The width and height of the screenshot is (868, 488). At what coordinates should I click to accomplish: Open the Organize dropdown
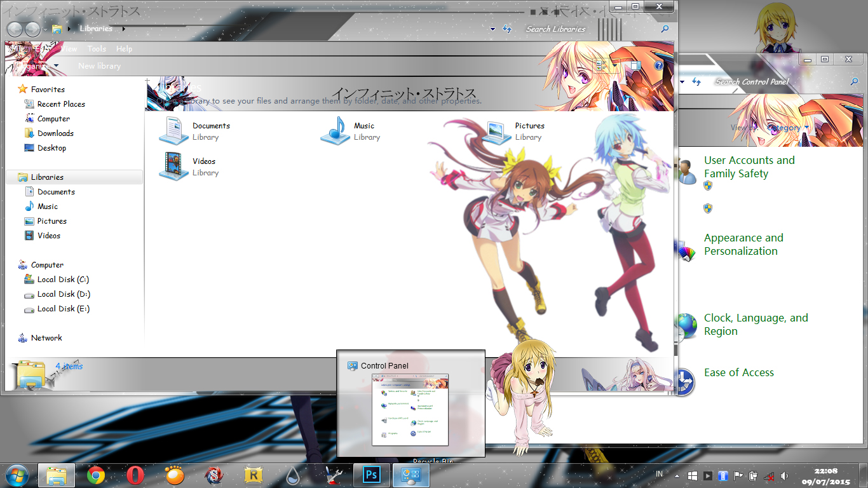[x=36, y=66]
